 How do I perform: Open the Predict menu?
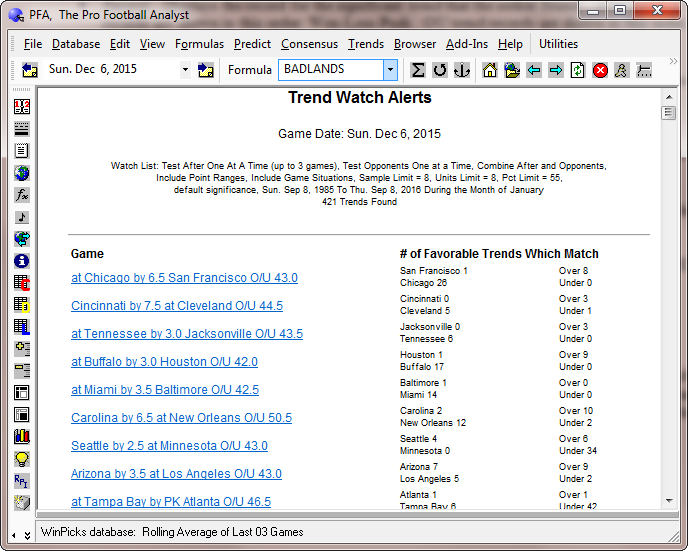click(x=252, y=44)
